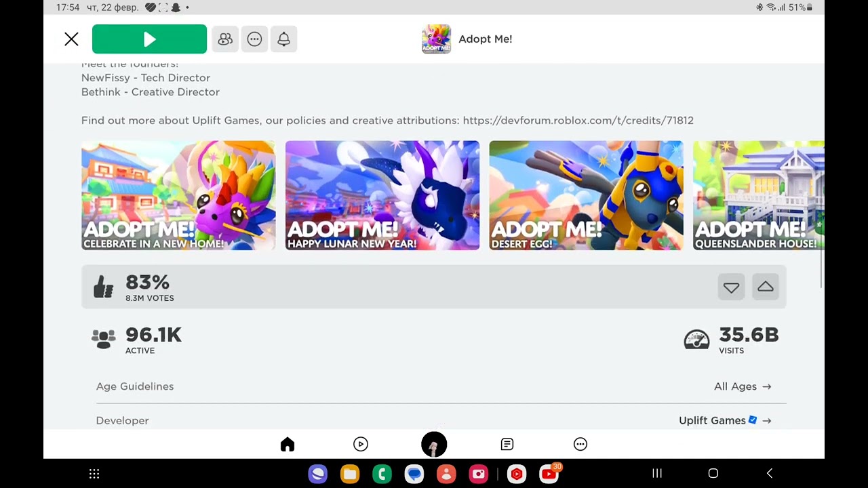Select the 96.1K active count
Screen dimensions: 868x488
(x=153, y=335)
